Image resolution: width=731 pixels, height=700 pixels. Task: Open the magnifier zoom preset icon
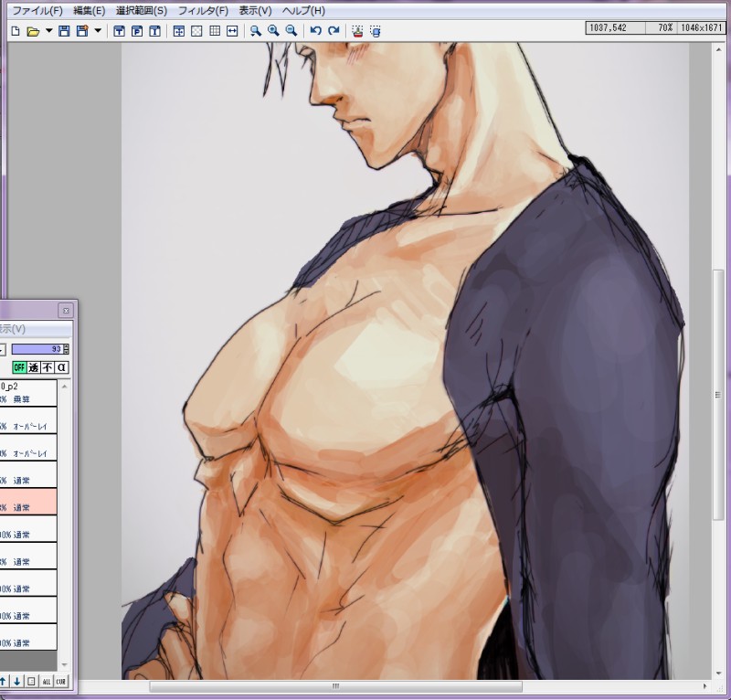(256, 31)
